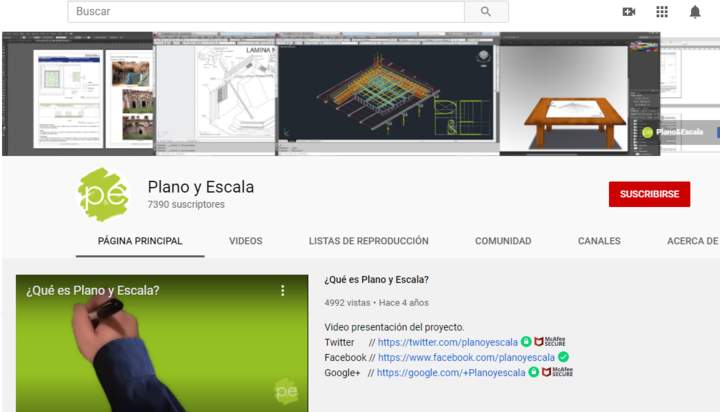Switch to the VIDEOS tab

(x=245, y=241)
